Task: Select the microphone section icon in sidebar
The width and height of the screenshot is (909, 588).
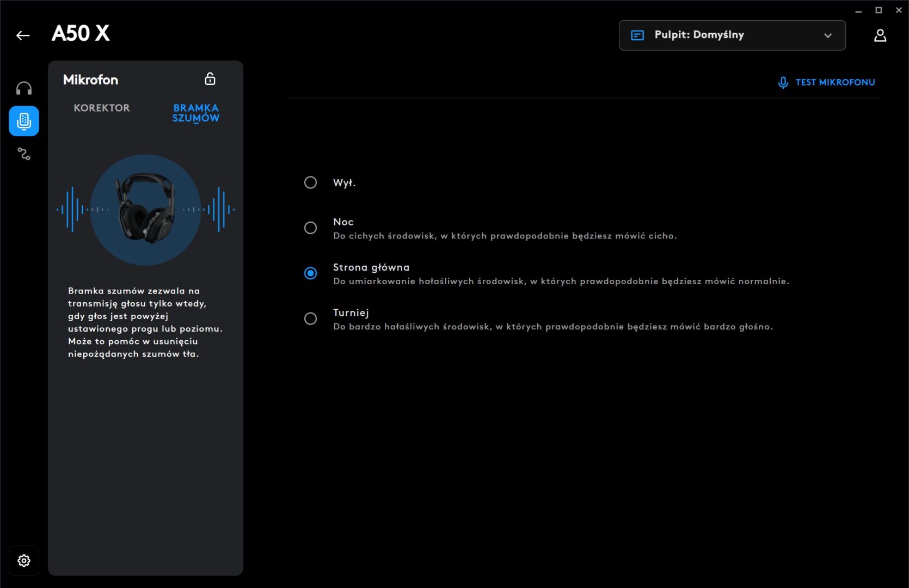Action: tap(24, 121)
